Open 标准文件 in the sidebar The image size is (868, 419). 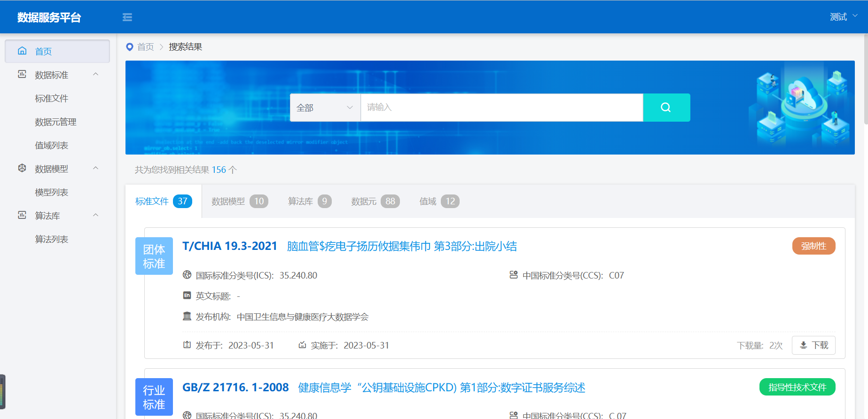(52, 98)
